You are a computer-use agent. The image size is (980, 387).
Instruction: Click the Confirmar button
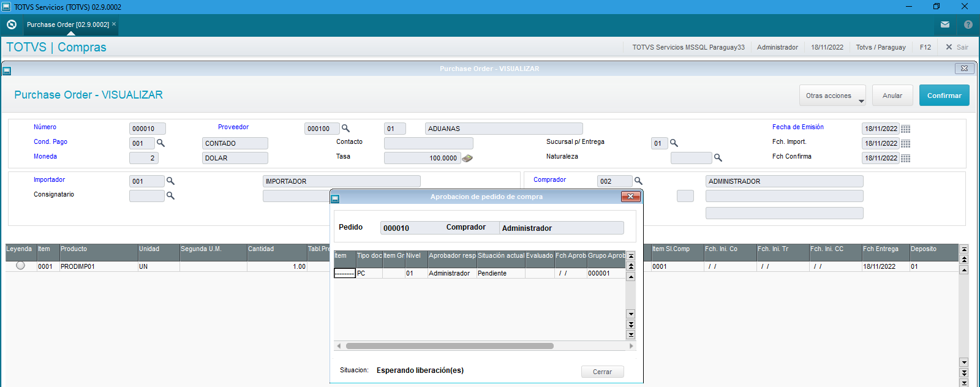[944, 96]
